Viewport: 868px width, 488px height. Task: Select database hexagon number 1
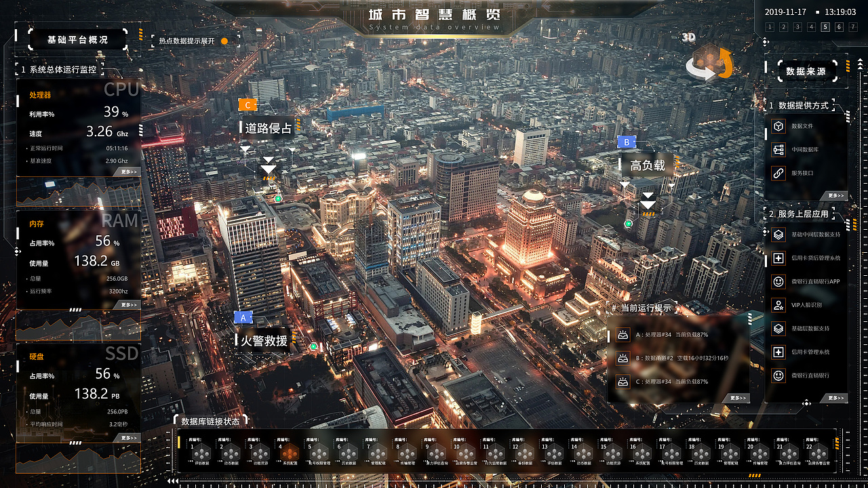[202, 453]
